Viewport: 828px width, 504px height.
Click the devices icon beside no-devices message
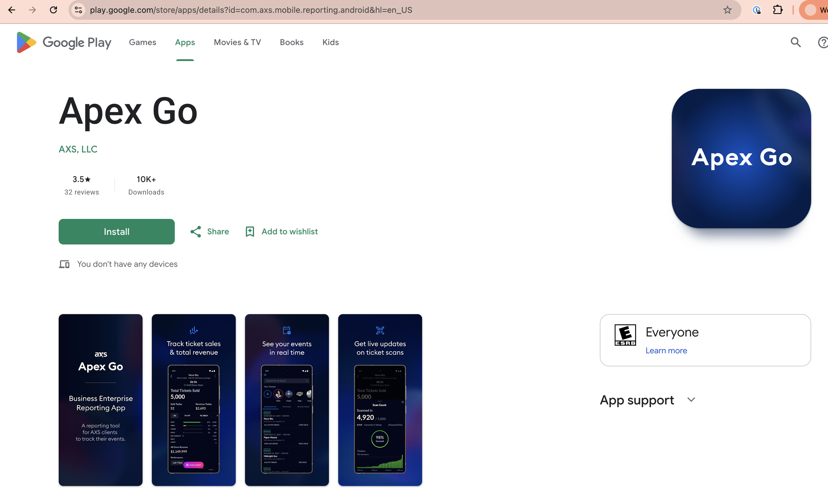point(64,264)
